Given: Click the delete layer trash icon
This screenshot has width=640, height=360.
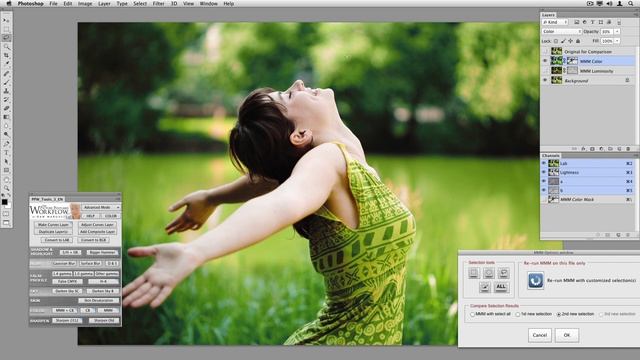Looking at the screenshot, I should tap(628, 149).
